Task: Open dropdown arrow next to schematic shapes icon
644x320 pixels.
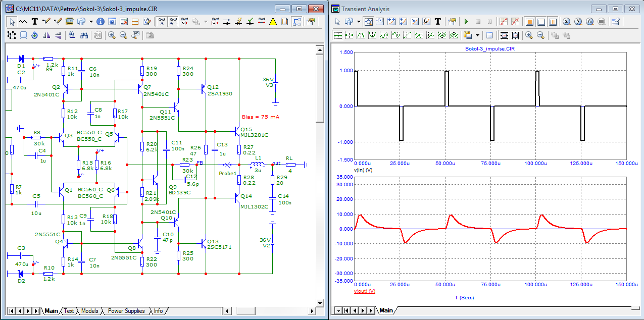Action: pyautogui.click(x=91, y=22)
